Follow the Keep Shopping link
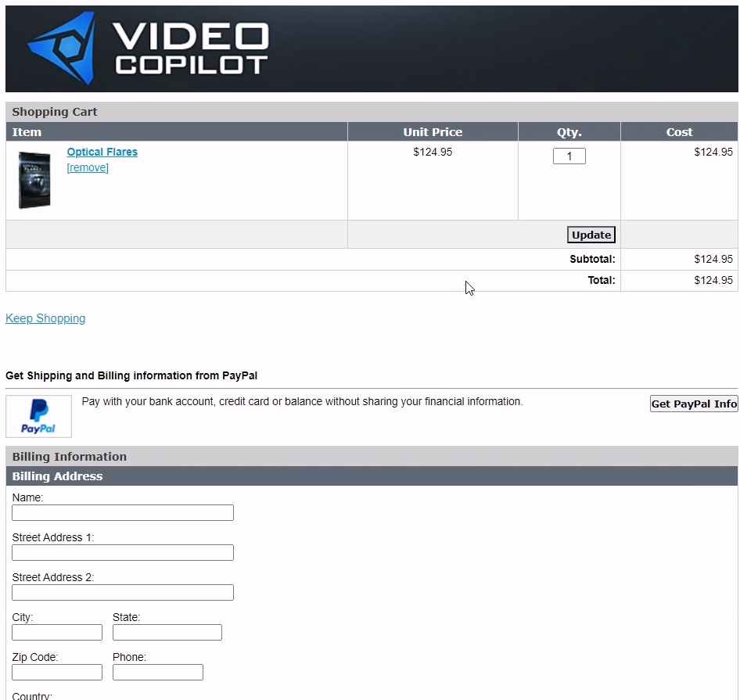This screenshot has height=700, width=740. tap(45, 318)
